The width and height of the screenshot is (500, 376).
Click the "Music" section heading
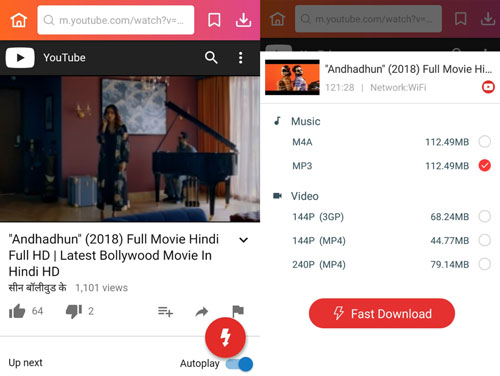305,121
